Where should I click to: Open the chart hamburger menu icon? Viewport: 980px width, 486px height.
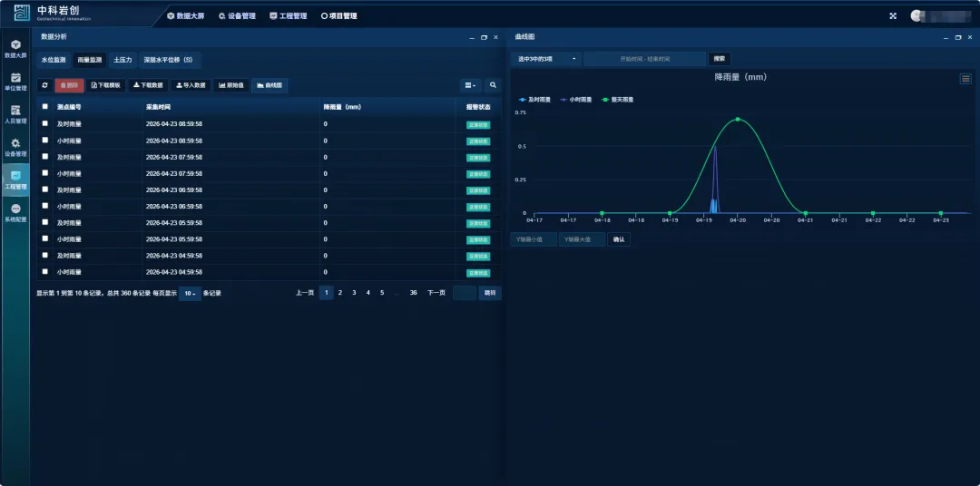click(x=965, y=79)
